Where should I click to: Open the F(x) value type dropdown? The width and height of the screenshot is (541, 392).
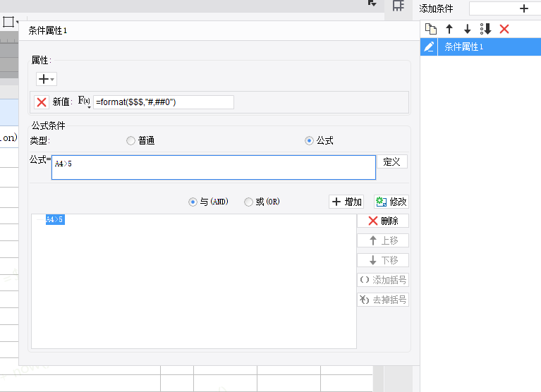point(84,102)
